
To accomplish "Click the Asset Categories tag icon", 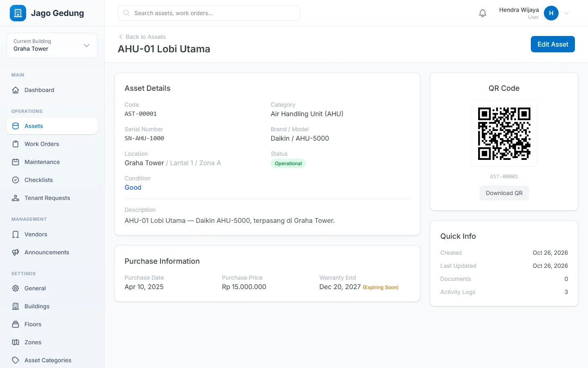I will (x=16, y=360).
